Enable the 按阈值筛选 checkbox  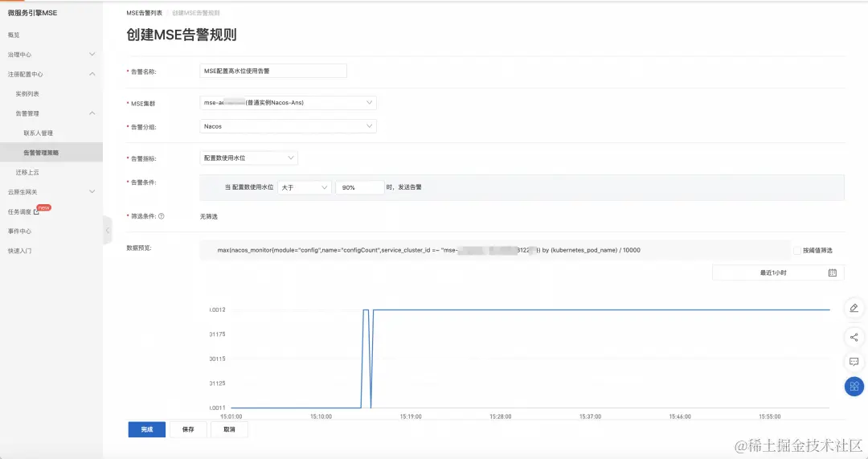pyautogui.click(x=797, y=250)
